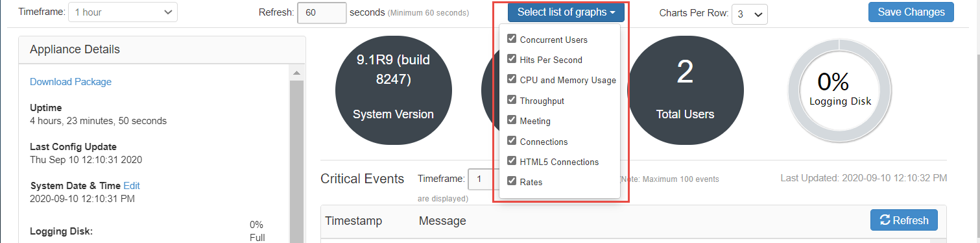Click the 2020-09-10 12:10:31 PM system time
This screenshot has width=980, height=243.
[82, 198]
